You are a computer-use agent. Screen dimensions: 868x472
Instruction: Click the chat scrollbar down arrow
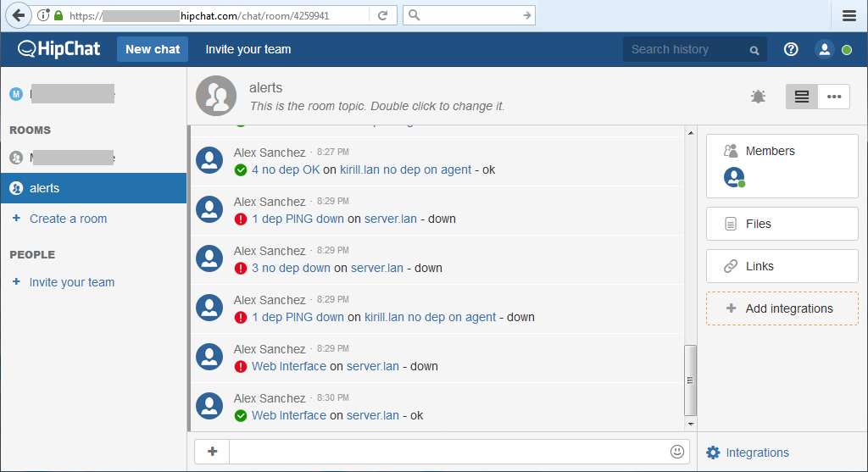click(690, 425)
